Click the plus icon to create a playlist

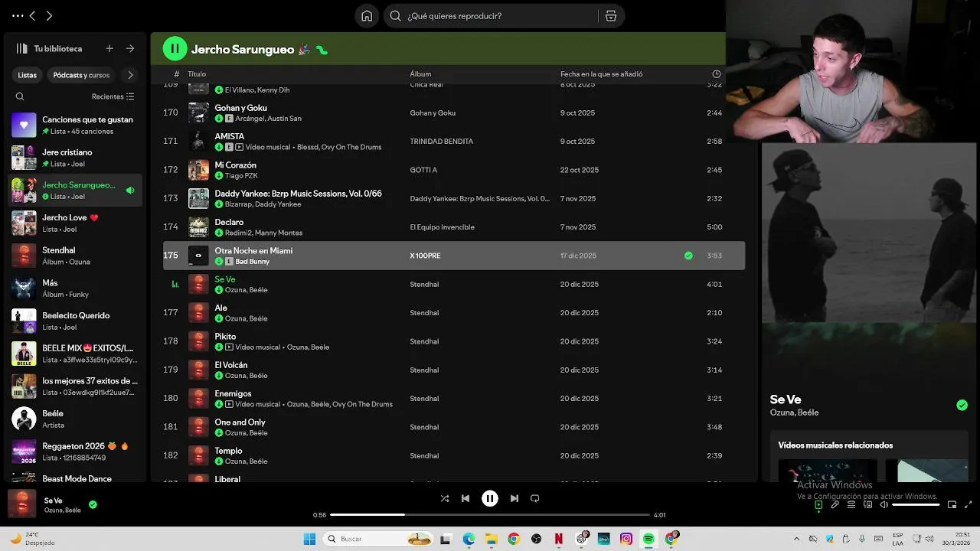109,48
